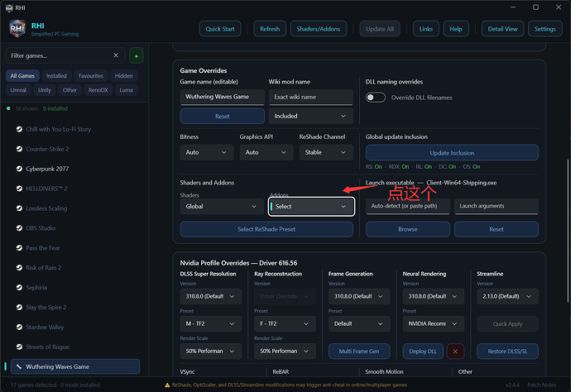Open the Links button
Screen dimensions: 571x392
[425, 29]
